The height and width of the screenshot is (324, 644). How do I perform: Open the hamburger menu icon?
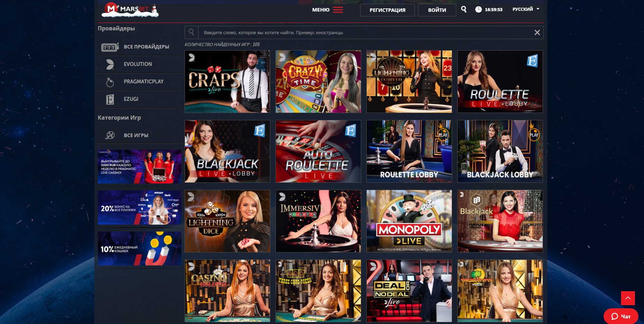(338, 10)
